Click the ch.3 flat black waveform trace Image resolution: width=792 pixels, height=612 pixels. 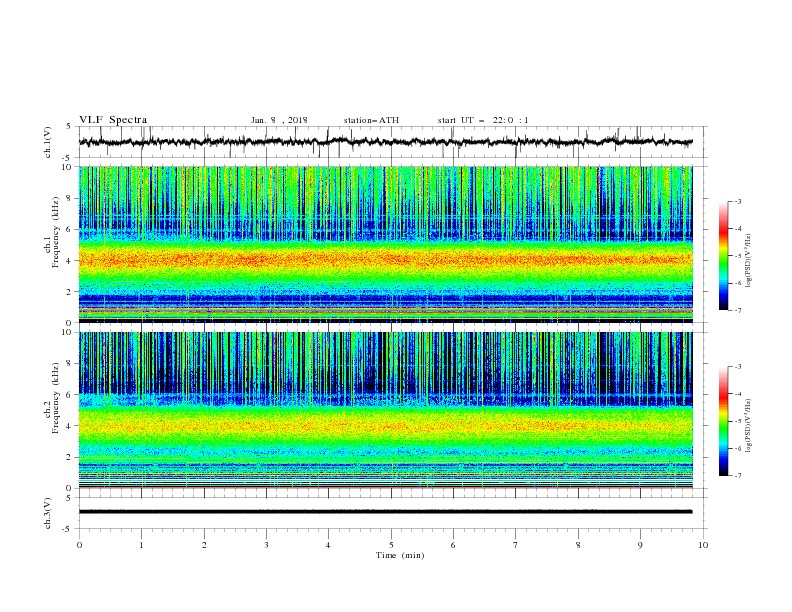pyautogui.click(x=385, y=512)
